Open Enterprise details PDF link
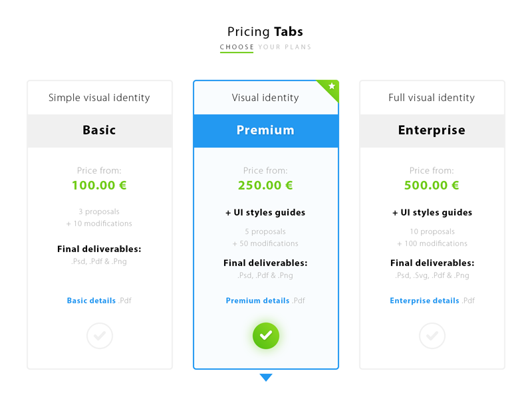Screen dimensions: 532x399 point(424,301)
